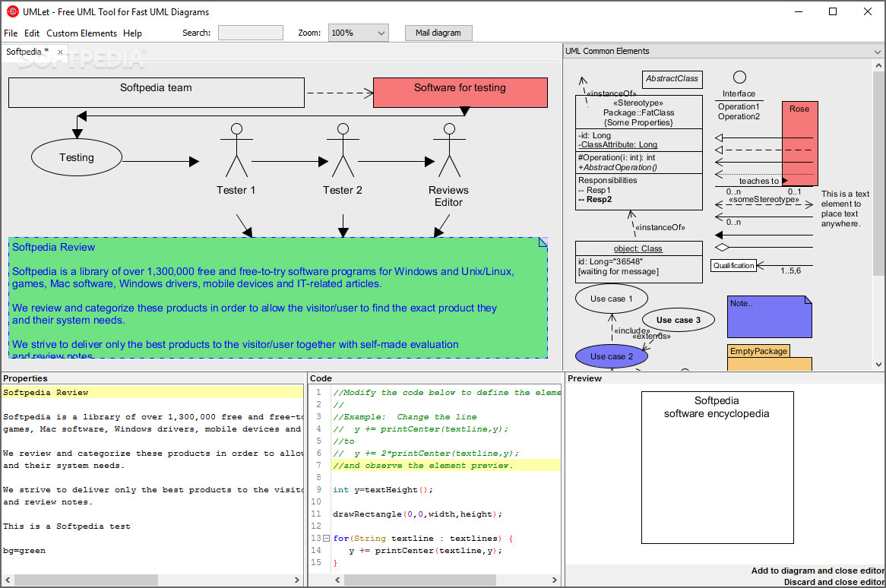Select the Tester 2 actor
The width and height of the screenshot is (886, 588).
pos(343,160)
